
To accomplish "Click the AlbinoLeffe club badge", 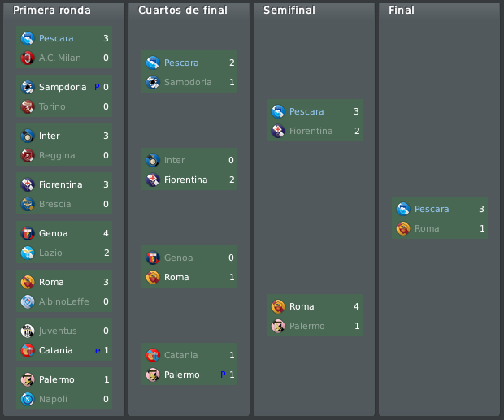I will pyautogui.click(x=28, y=302).
